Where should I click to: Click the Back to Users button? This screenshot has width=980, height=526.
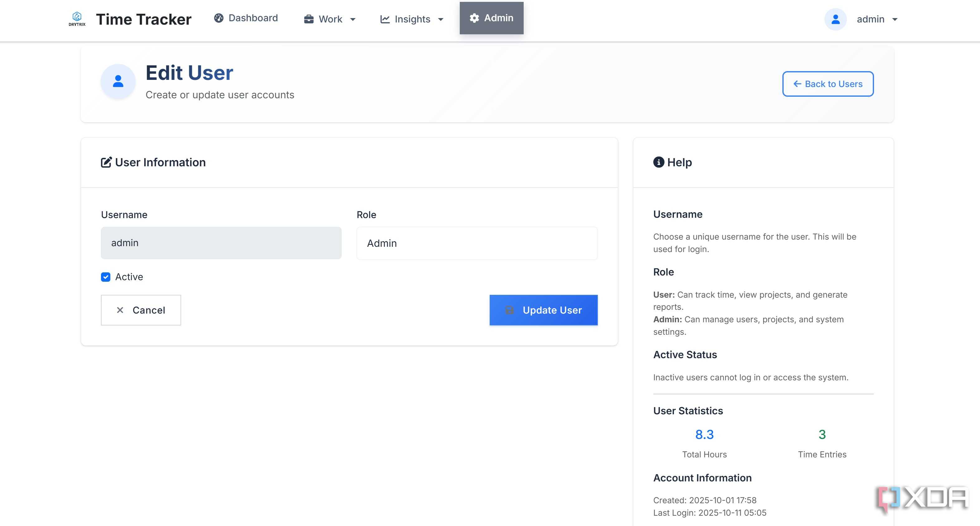point(828,84)
